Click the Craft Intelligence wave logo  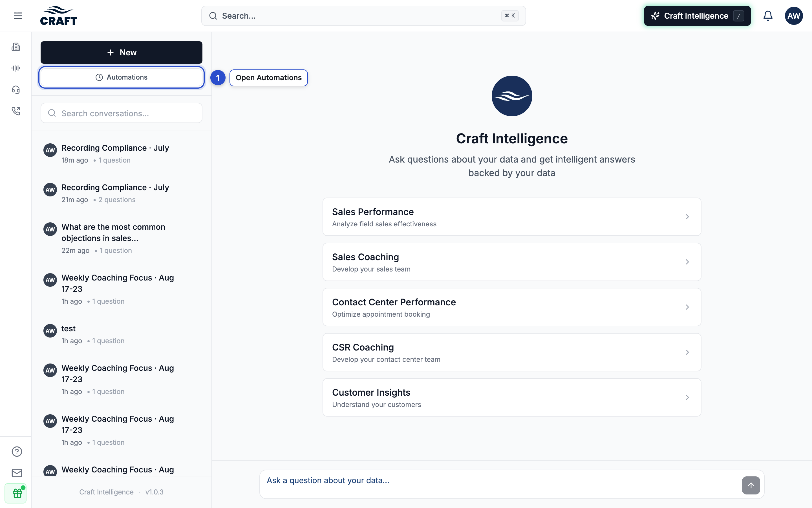512,96
